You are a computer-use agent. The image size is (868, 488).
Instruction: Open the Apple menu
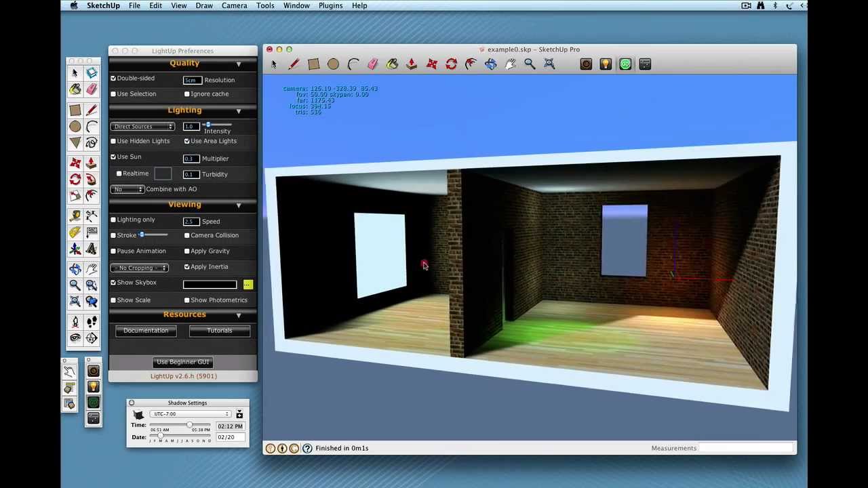pyautogui.click(x=73, y=5)
